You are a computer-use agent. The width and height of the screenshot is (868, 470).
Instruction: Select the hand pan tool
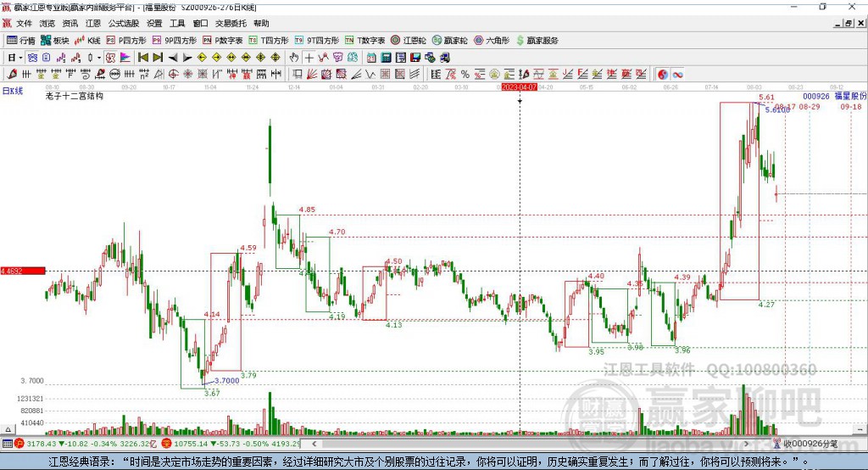point(294,58)
